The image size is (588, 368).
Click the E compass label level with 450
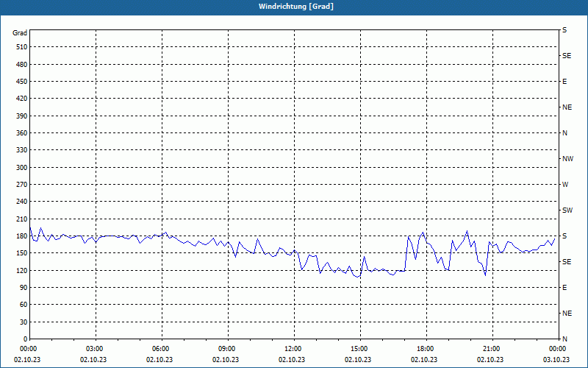coord(564,82)
